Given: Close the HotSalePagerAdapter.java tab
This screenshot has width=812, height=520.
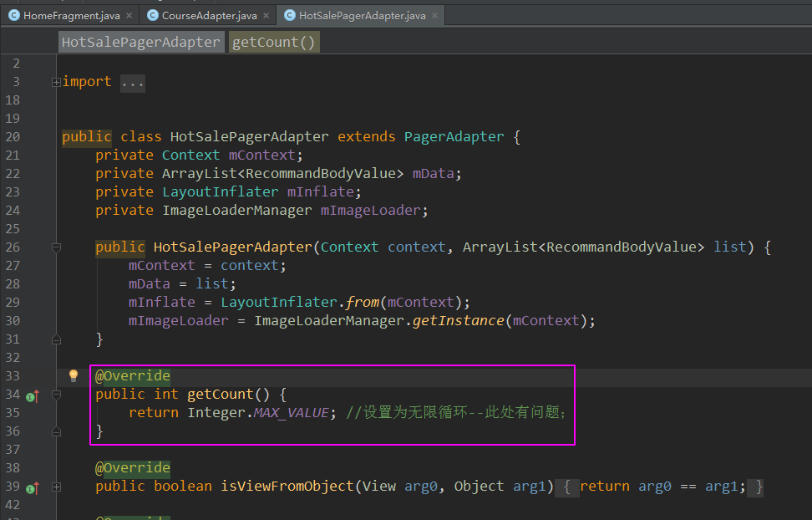Looking at the screenshot, I should click(x=434, y=16).
